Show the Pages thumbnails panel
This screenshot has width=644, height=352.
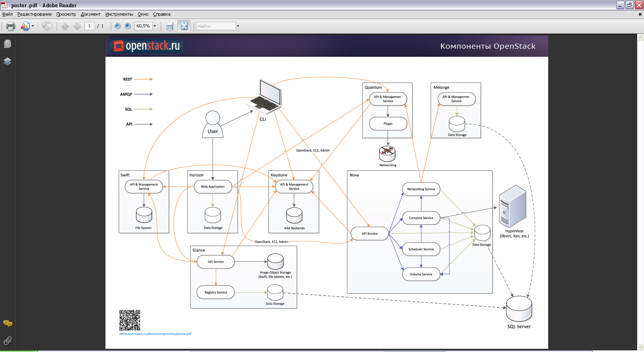point(7,44)
